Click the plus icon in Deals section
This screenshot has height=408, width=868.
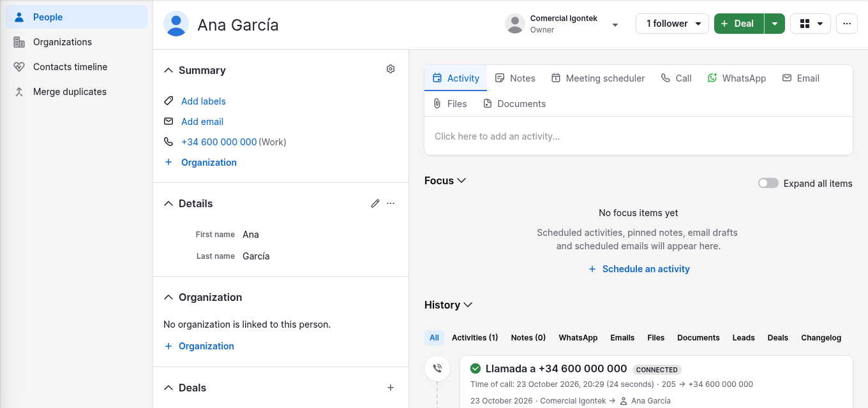391,388
